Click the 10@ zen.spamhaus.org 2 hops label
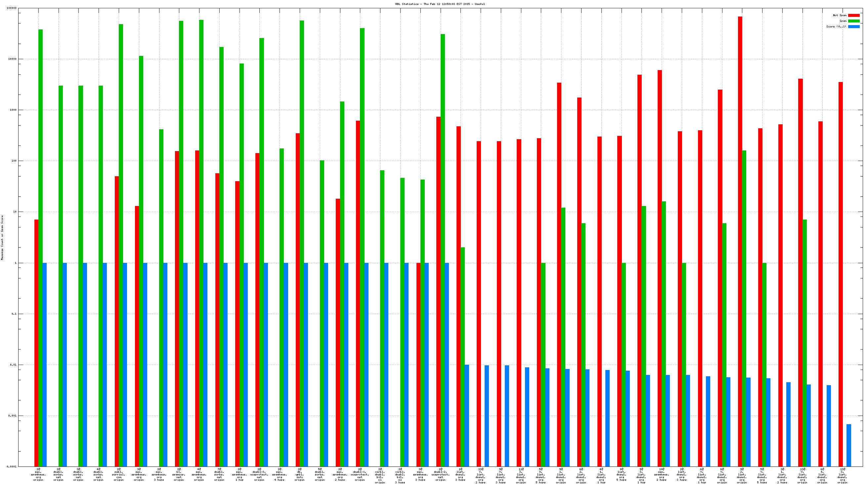868x488 pixels. (x=662, y=474)
